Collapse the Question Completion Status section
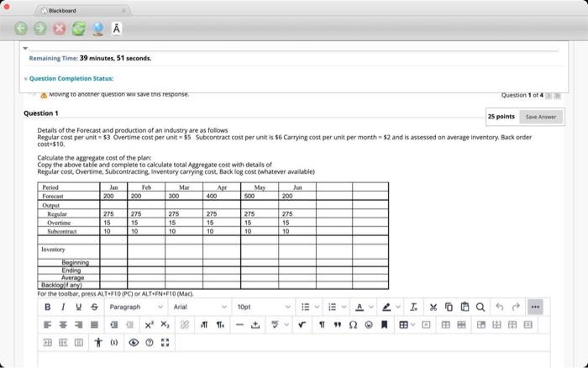The width and height of the screenshot is (588, 368). pos(25,79)
